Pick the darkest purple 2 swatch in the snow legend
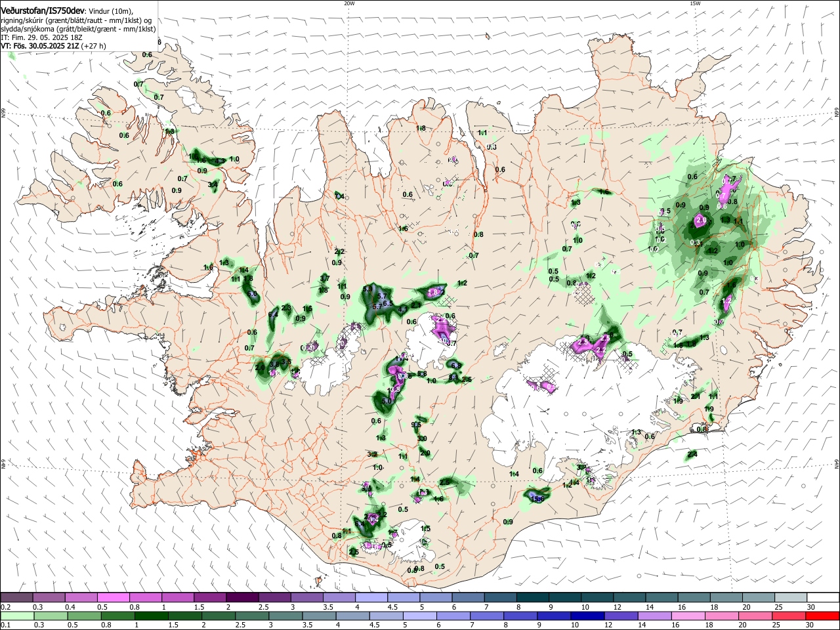Screen dimensions: 840x630 tap(242, 598)
